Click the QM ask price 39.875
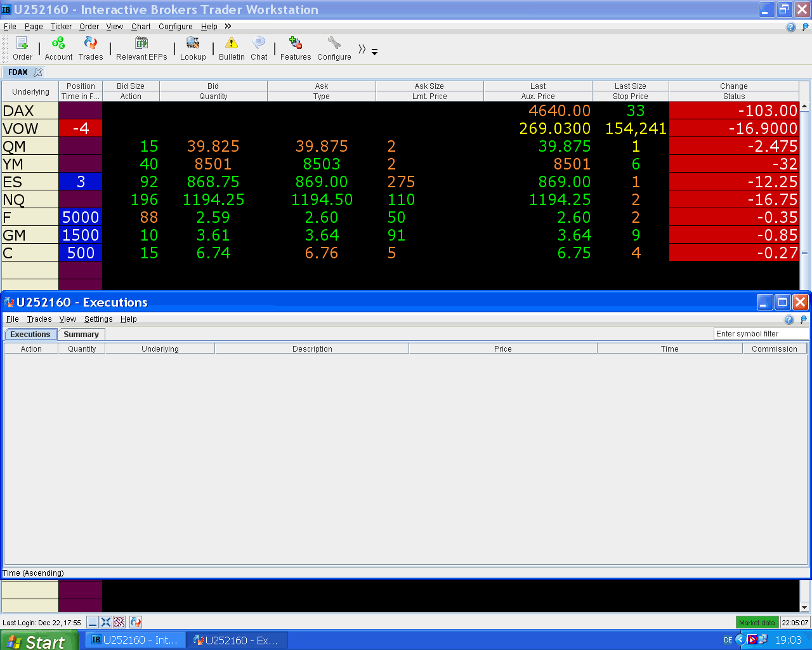812x650 pixels. 322,146
